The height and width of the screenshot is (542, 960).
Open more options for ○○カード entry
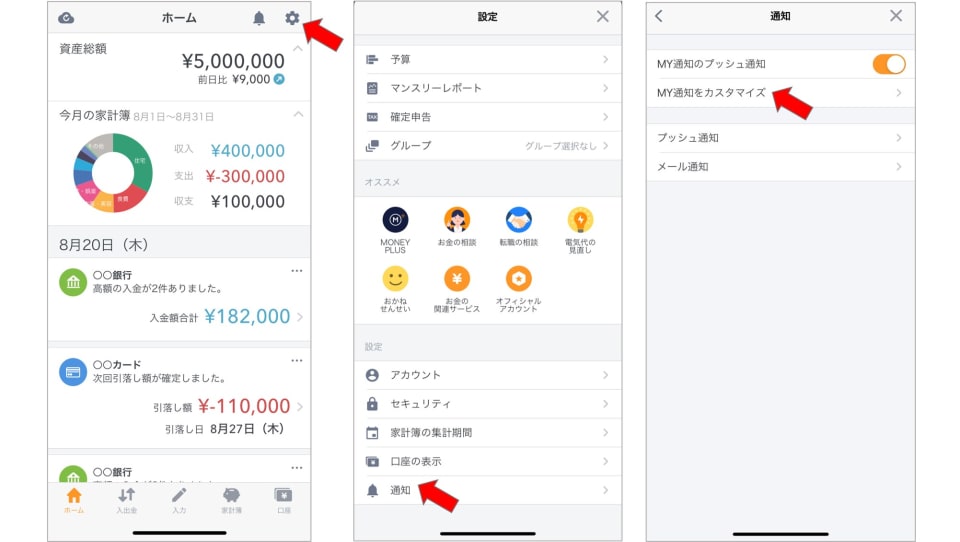(x=297, y=361)
